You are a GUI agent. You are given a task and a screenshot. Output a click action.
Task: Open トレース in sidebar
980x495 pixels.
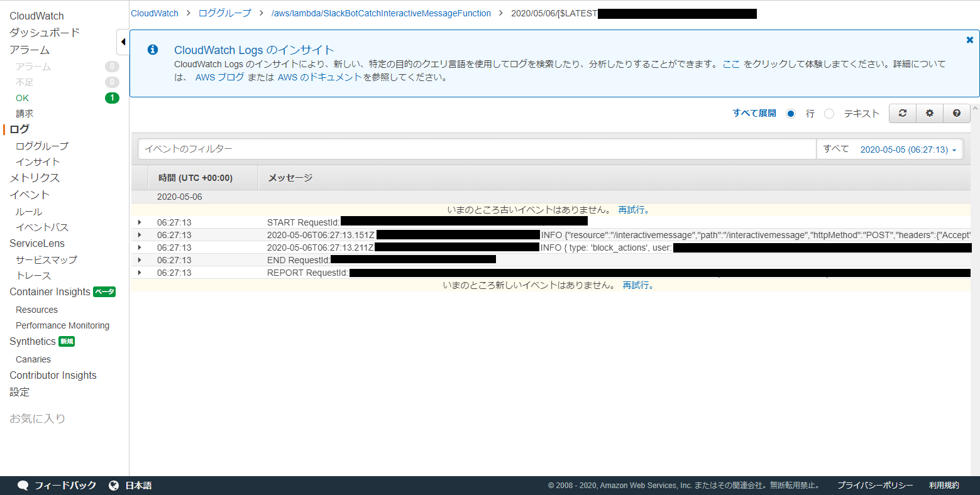pos(33,276)
